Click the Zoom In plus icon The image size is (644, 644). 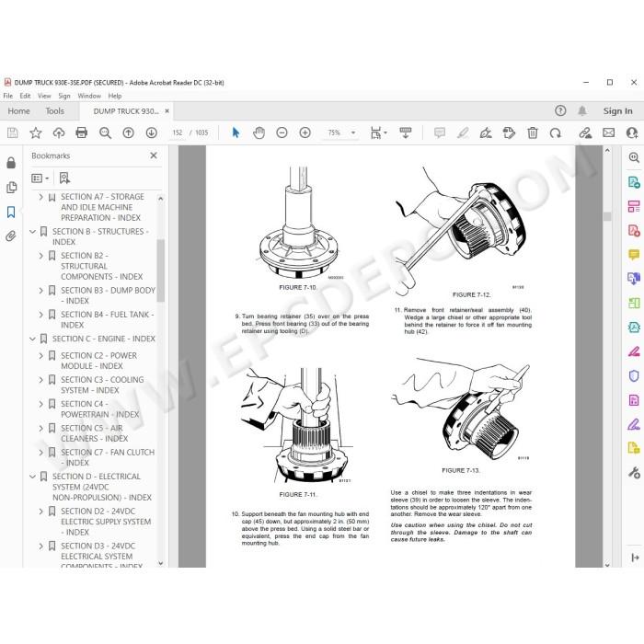[305, 132]
